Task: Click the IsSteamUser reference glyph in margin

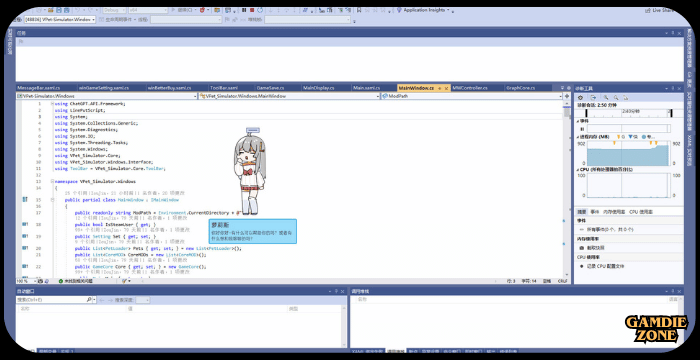Action: pyautogui.click(x=25, y=224)
